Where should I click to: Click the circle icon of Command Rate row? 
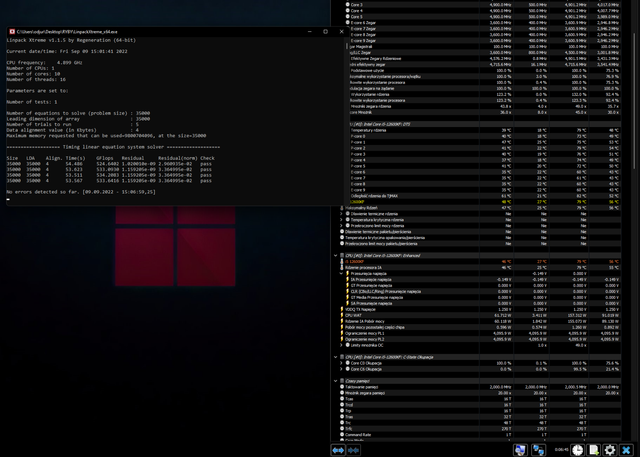click(342, 435)
